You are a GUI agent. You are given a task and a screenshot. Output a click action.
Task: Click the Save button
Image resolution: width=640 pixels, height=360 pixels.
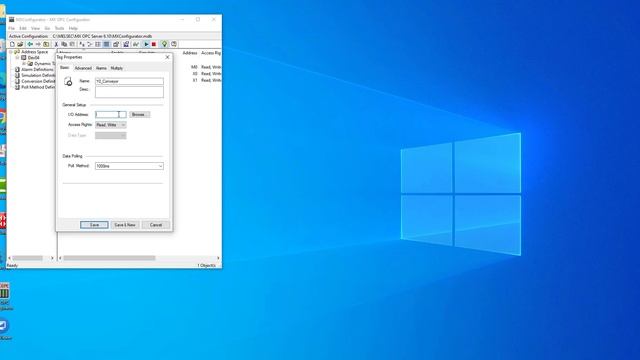(94, 225)
